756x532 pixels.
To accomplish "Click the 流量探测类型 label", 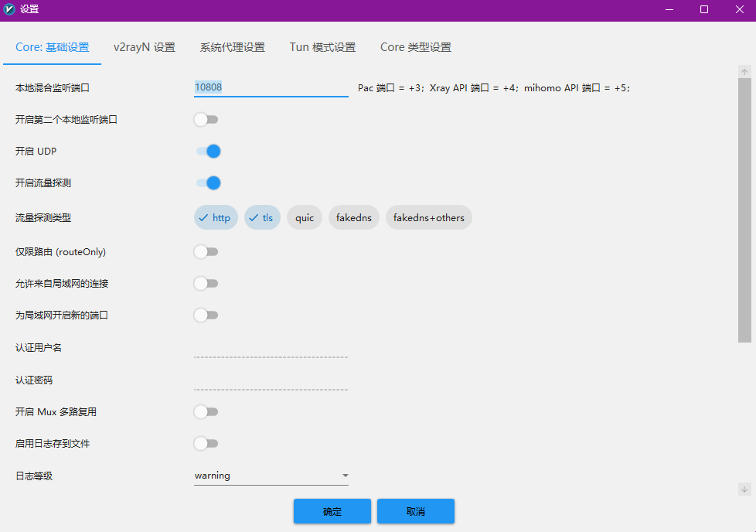I will point(43,218).
